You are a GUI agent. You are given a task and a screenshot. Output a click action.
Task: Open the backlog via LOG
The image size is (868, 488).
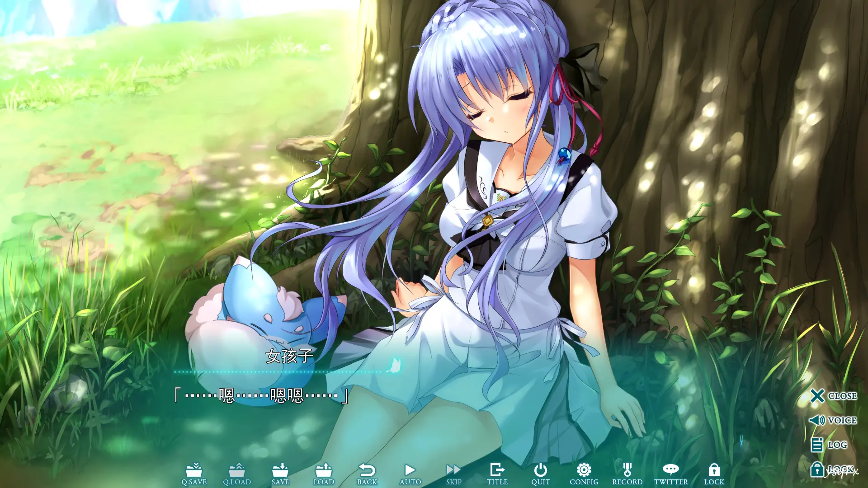829,445
